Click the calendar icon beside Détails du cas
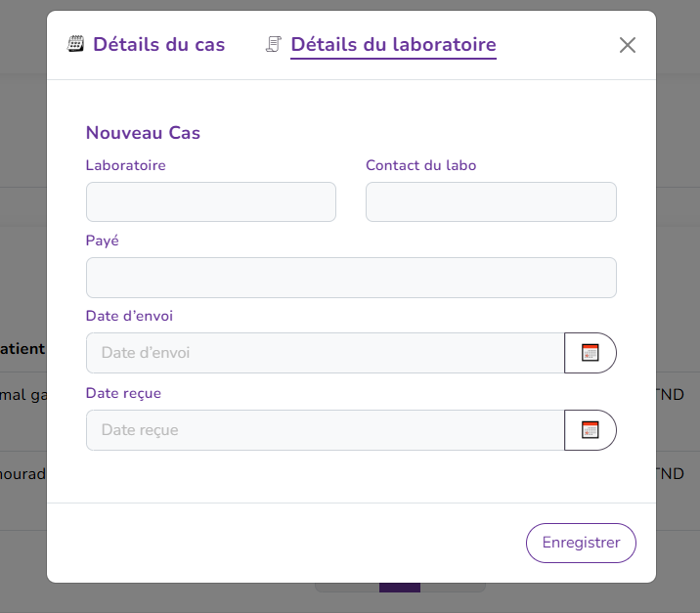The height and width of the screenshot is (613, 700). pos(75,44)
